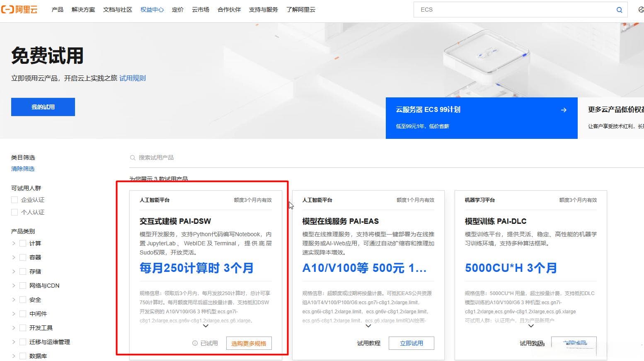
Task: Check the 个人认证 checkbox
Action: tap(15, 212)
